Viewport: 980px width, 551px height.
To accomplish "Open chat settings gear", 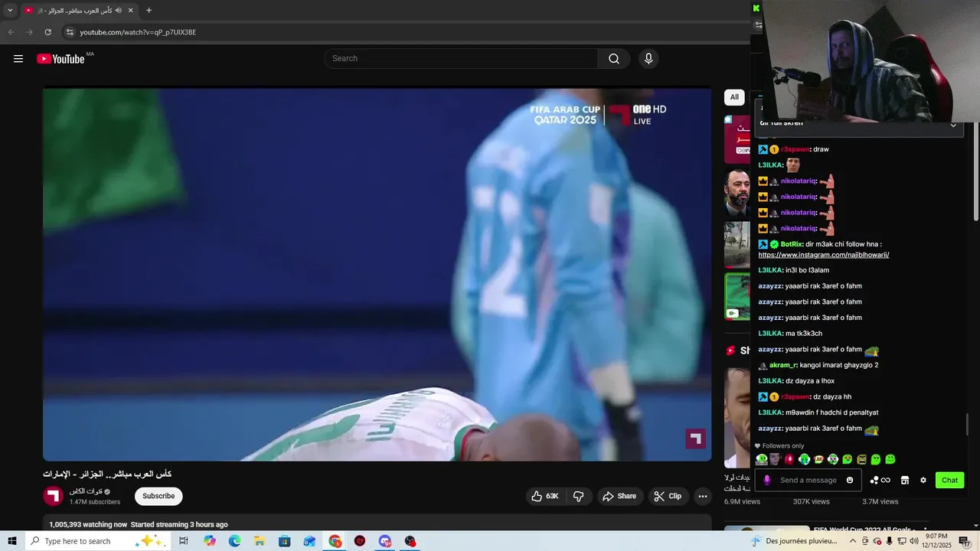I will click(923, 481).
